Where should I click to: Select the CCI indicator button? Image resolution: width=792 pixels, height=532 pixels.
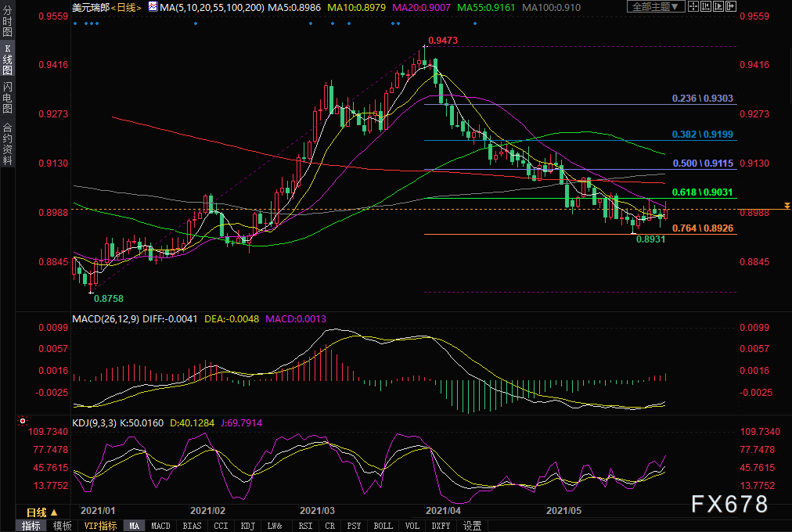(x=221, y=526)
